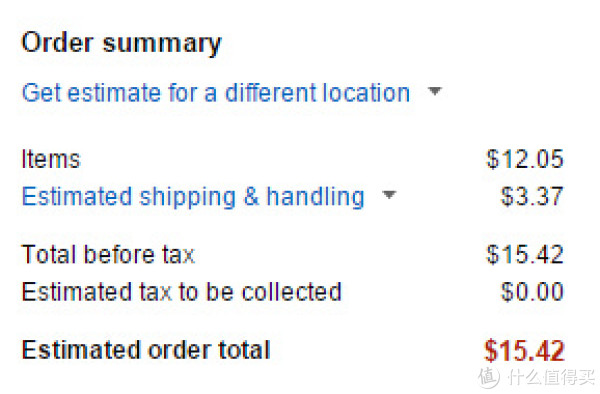600x394 pixels.
Task: Select 'Estimated tax to be collected' label
Action: (x=181, y=292)
